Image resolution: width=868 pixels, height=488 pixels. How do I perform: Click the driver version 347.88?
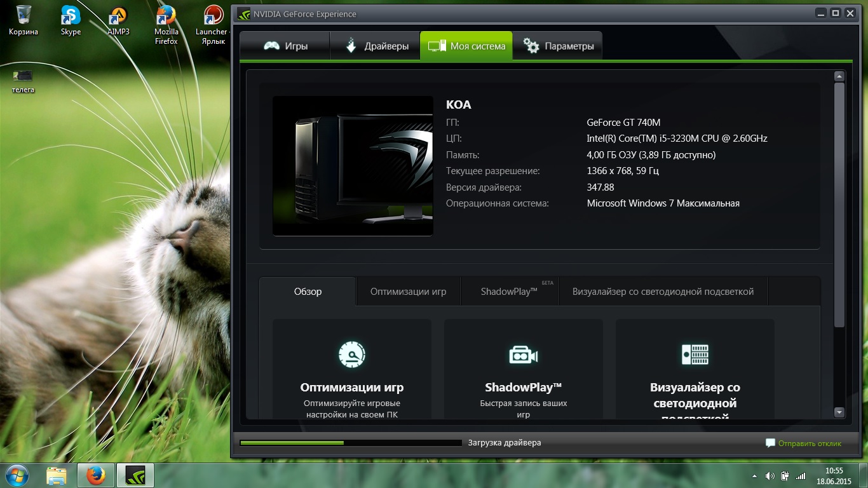pyautogui.click(x=600, y=187)
